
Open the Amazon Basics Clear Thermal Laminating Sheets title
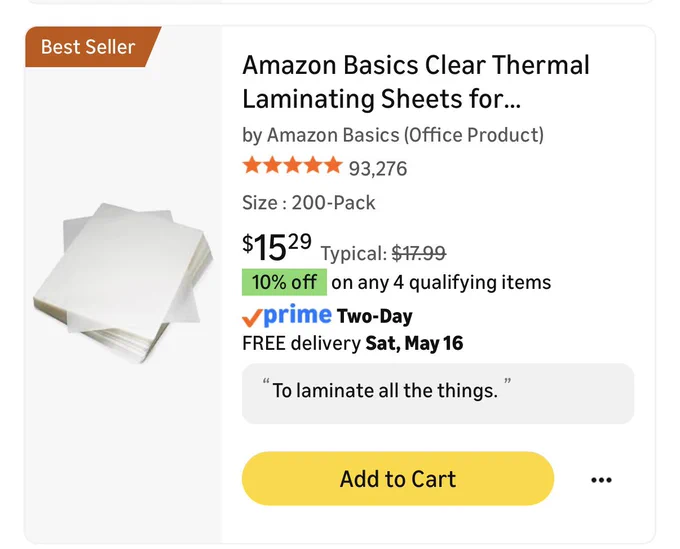click(415, 82)
